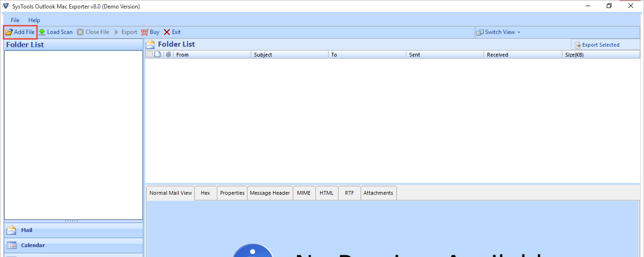Tick the select-all checkbox in header
The width and height of the screenshot is (644, 257).
[149, 54]
